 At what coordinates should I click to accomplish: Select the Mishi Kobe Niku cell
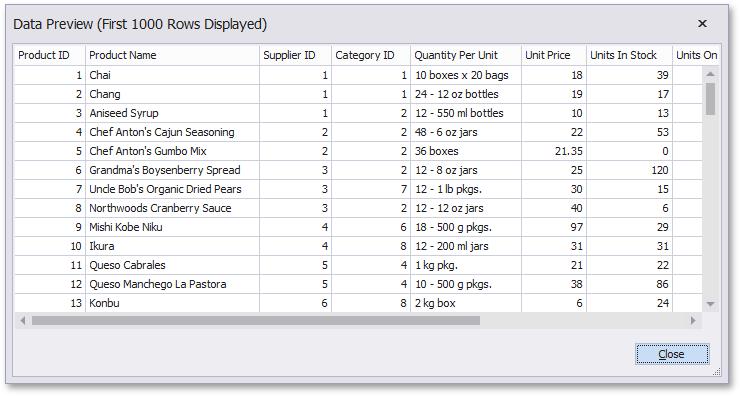pyautogui.click(x=172, y=227)
